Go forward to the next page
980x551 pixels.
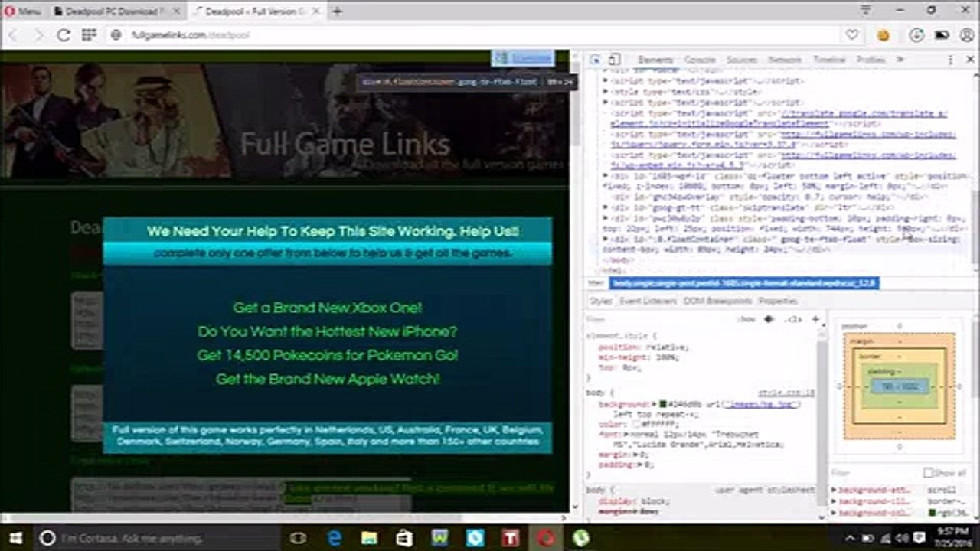tap(38, 35)
